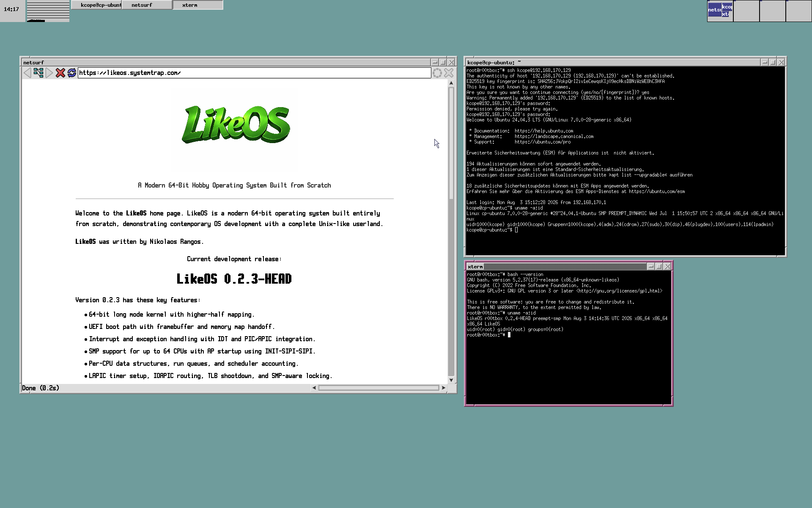Click 'uid=0(root) gid=0(root)' line in xterm
Image resolution: width=812 pixels, height=508 pixels.
[x=515, y=329]
